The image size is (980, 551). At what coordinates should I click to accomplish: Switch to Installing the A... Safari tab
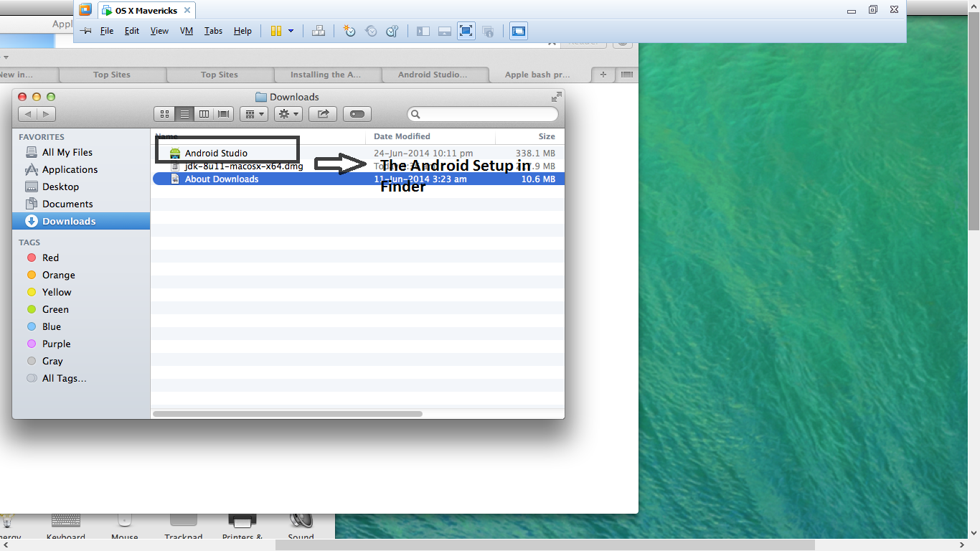click(326, 75)
